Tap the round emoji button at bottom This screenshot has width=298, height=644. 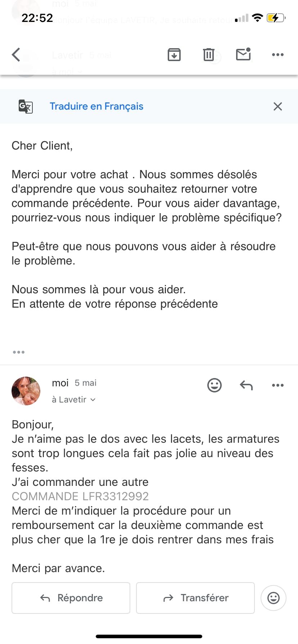pos(274,598)
